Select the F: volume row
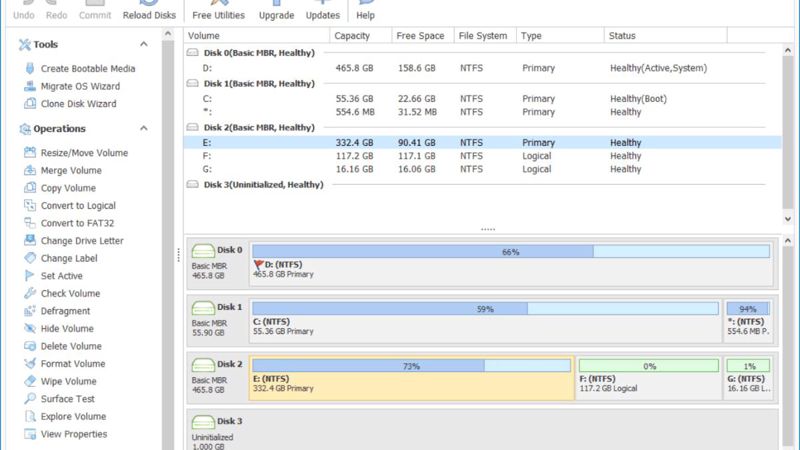The height and width of the screenshot is (450, 800). [x=482, y=156]
